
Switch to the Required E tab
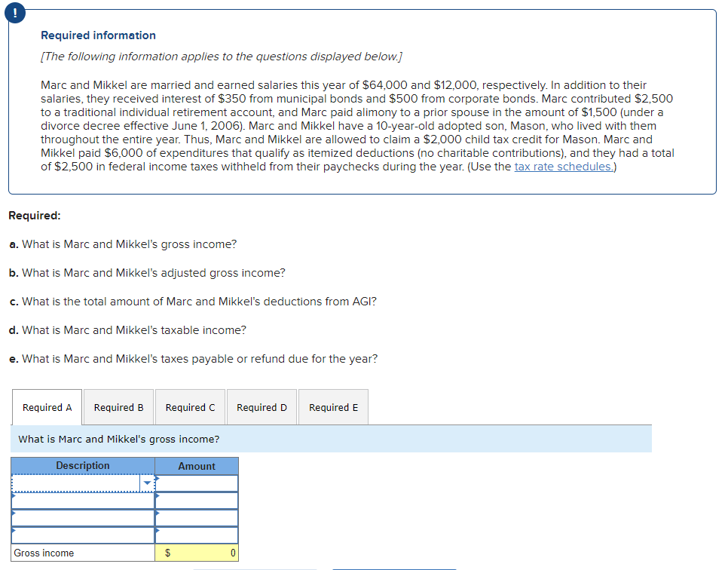[333, 407]
